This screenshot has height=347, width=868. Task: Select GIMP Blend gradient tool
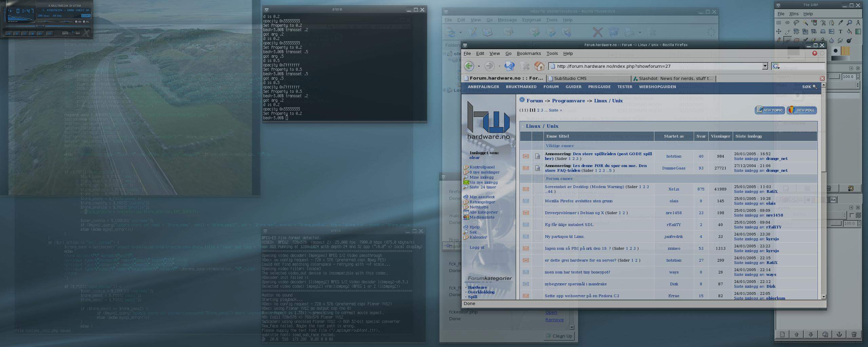pyautogui.click(x=858, y=31)
